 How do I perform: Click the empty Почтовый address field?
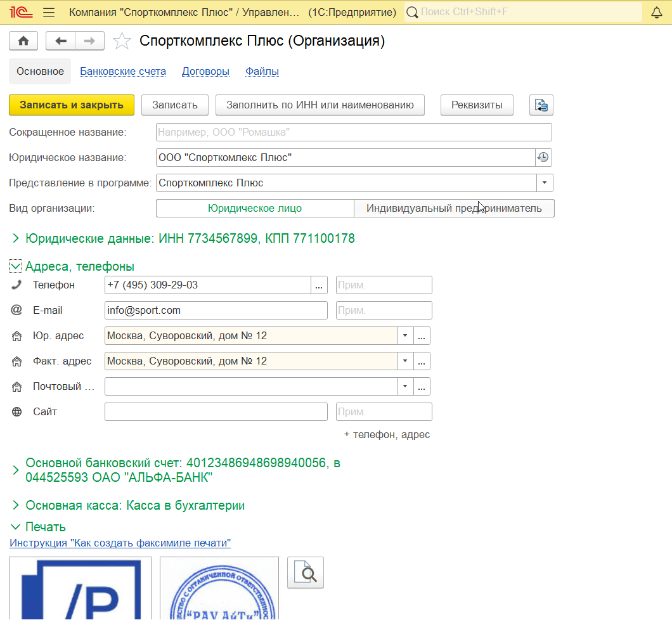251,387
